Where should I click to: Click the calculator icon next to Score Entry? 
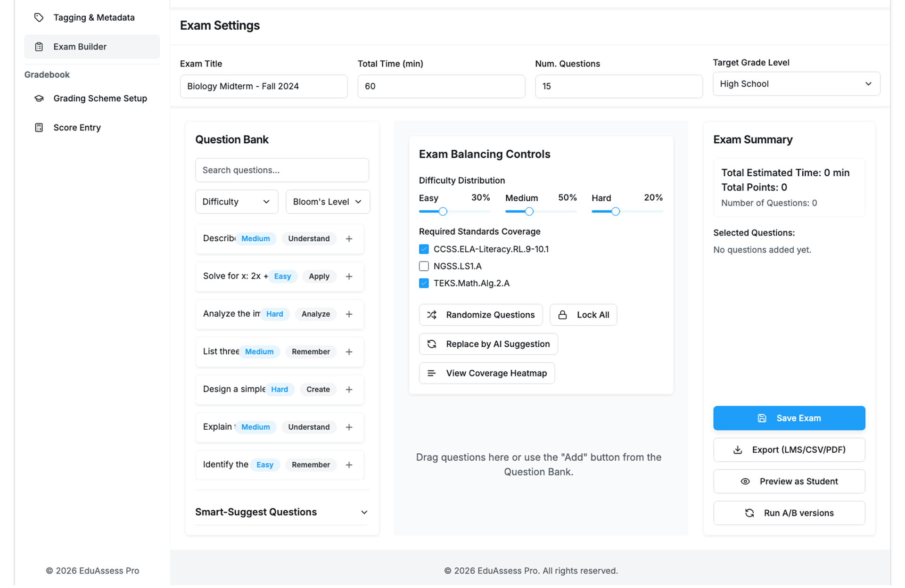(x=39, y=128)
